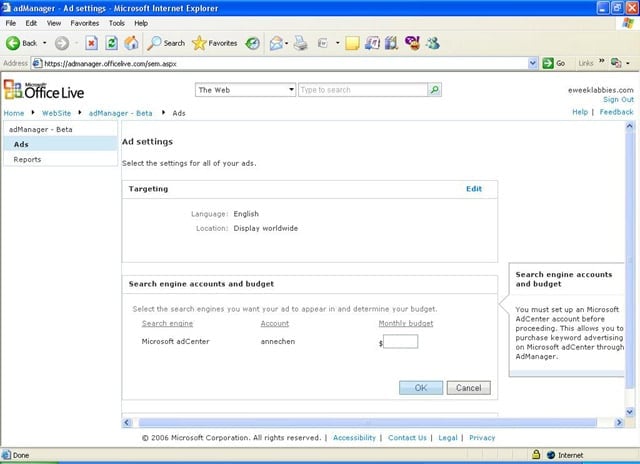This screenshot has width=640, height=464.
Task: Click Edit link in Targeting section
Action: coord(474,189)
